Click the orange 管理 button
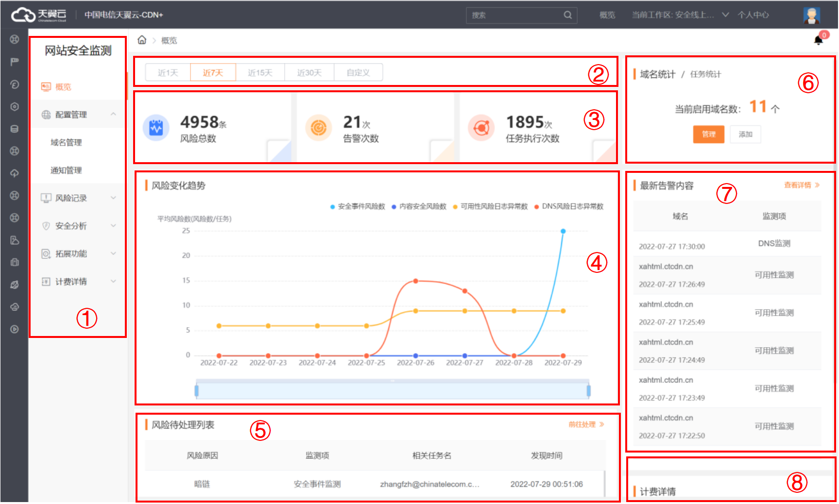The height and width of the screenshot is (504, 839). [x=708, y=134]
